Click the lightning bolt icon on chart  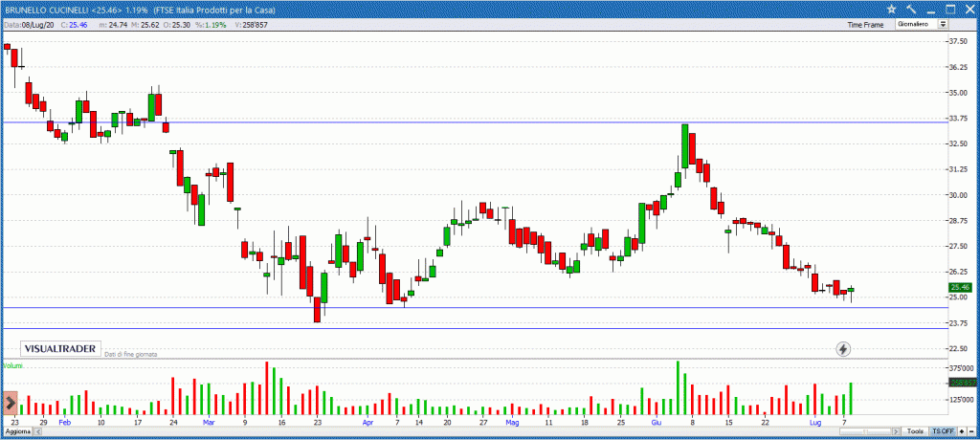tap(843, 349)
